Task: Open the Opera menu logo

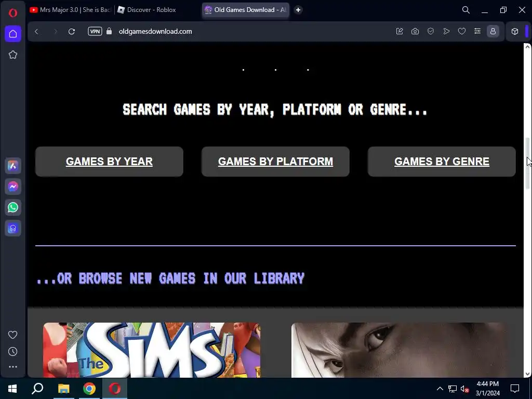Action: pos(13,13)
